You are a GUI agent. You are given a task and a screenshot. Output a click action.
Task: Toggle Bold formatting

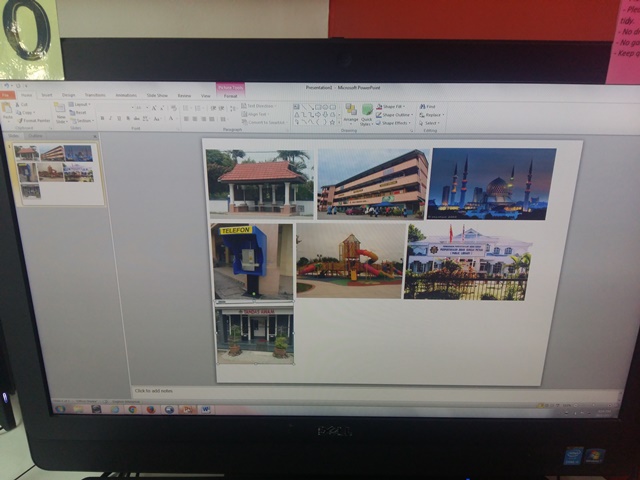(x=102, y=118)
